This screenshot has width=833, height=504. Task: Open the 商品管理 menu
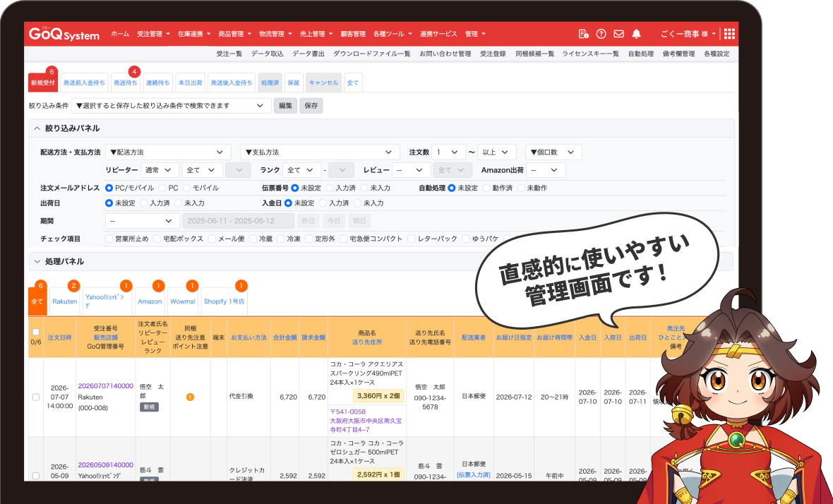[x=234, y=34]
